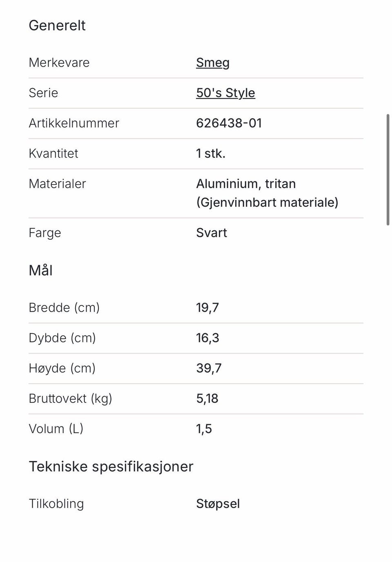392x562 pixels.
Task: Click the Kvantitet value 1 stk.
Action: pos(211,154)
